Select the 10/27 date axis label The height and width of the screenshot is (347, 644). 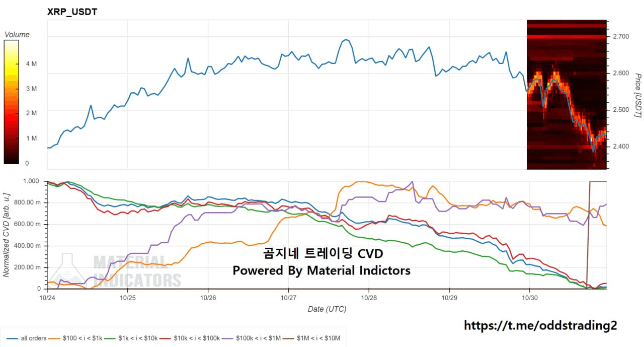[288, 298]
